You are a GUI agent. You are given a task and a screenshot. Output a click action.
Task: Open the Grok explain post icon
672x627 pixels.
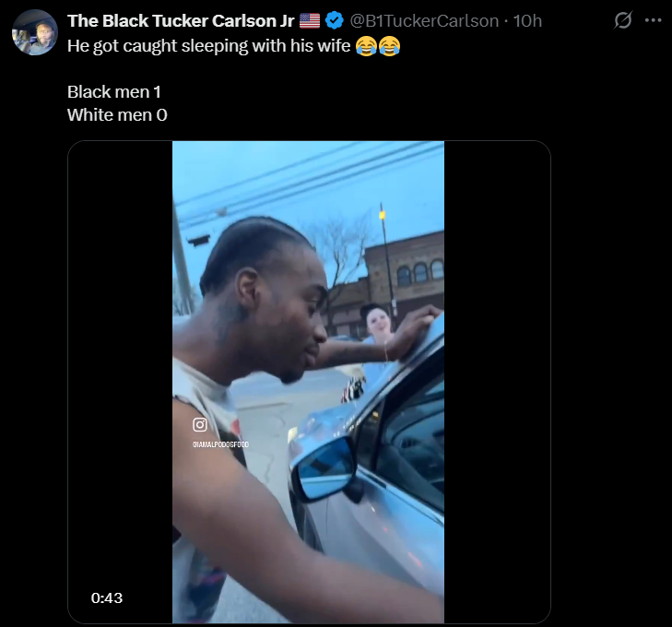pyautogui.click(x=623, y=20)
